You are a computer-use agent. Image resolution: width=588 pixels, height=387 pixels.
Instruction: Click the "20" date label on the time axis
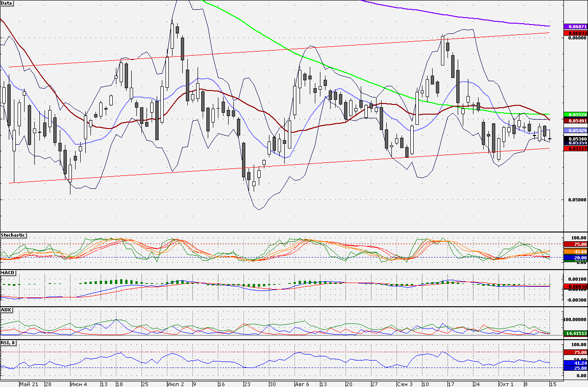point(349,384)
